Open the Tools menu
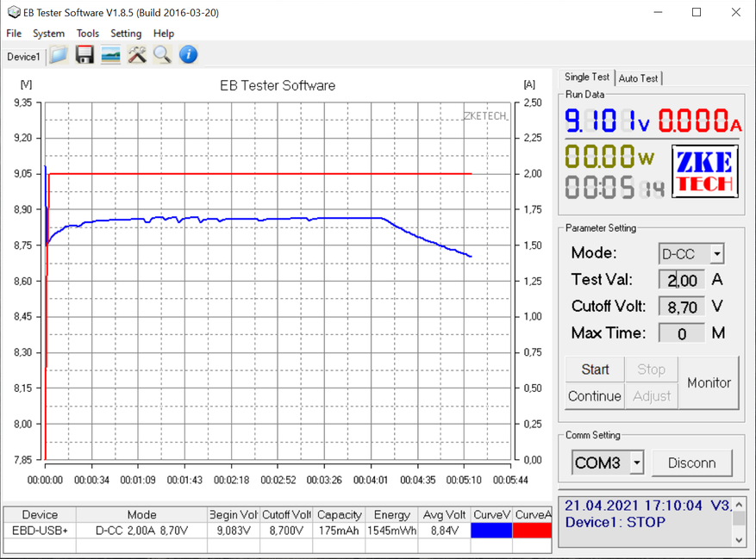Image resolution: width=756 pixels, height=559 pixels. 87,34
